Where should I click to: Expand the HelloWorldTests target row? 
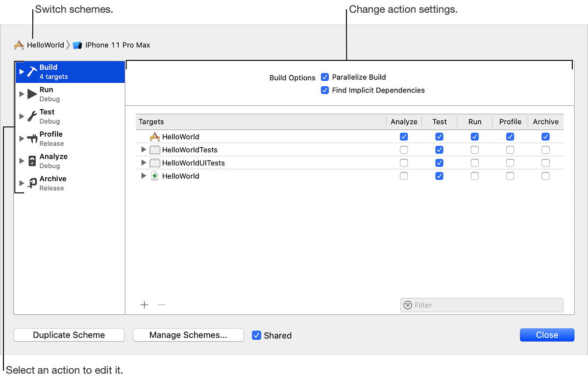point(144,150)
